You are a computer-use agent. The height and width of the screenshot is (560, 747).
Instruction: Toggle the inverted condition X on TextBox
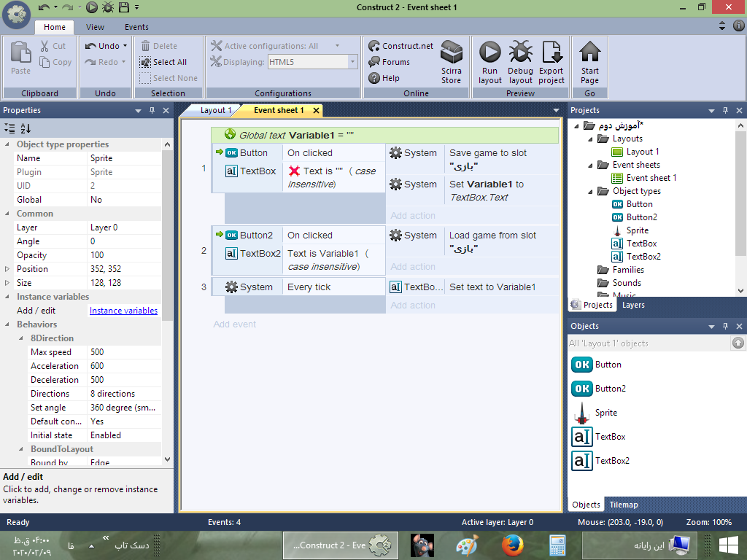(x=295, y=171)
